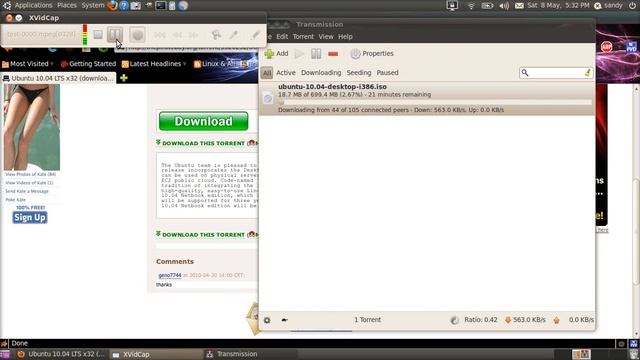This screenshot has height=360, width=640.
Task: Click the upload speed arrow icon in status bar
Action: click(556, 320)
